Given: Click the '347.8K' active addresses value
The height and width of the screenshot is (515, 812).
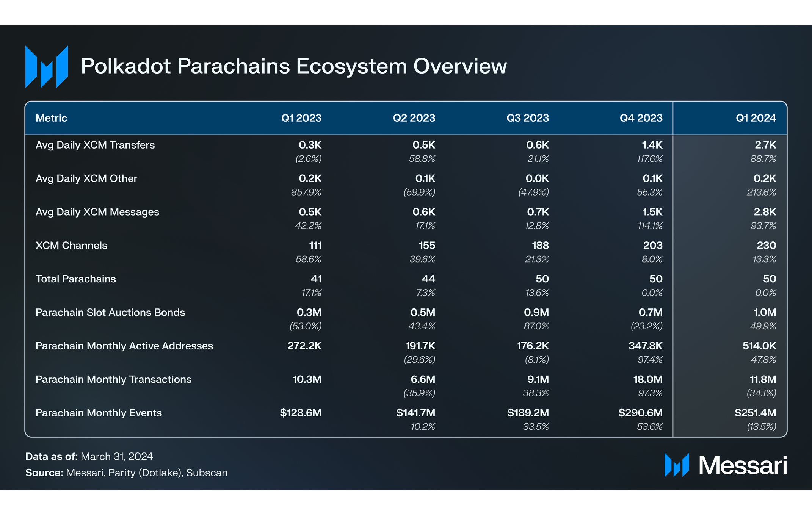Looking at the screenshot, I should point(646,346).
